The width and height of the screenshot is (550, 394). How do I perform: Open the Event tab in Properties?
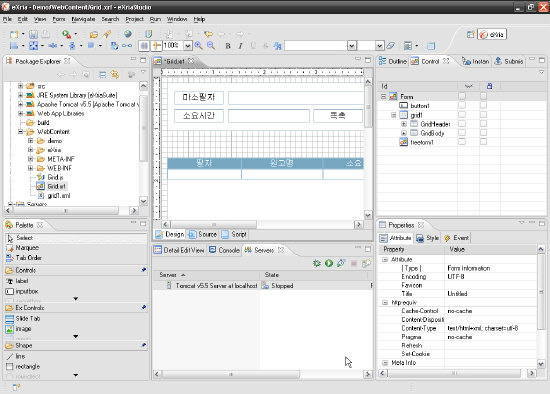[x=456, y=238]
